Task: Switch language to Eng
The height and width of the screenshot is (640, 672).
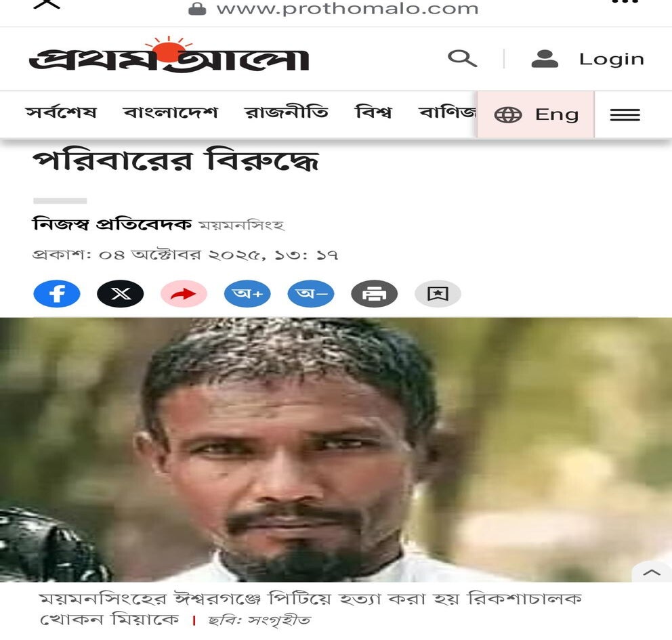Action: 536,114
